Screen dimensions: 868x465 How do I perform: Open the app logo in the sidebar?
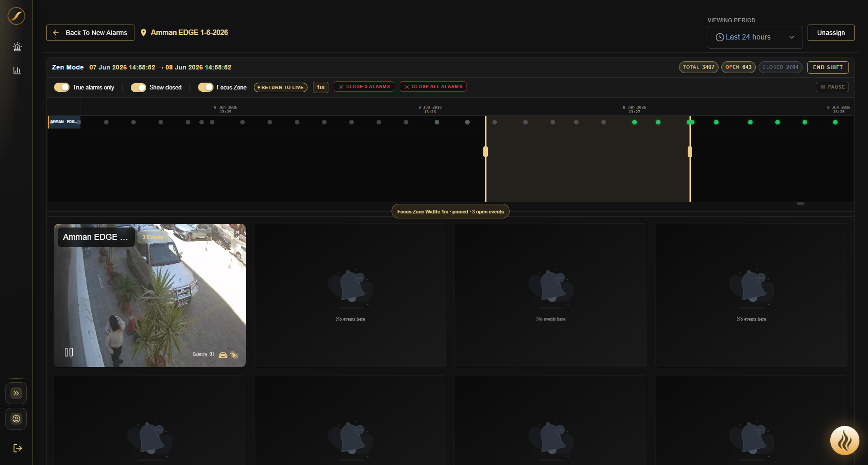tap(16, 16)
